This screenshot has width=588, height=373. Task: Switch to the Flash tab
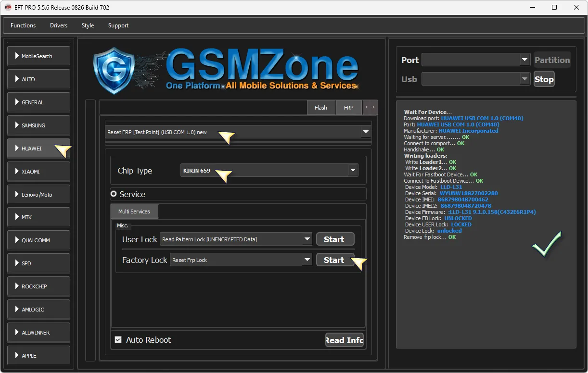pos(321,108)
